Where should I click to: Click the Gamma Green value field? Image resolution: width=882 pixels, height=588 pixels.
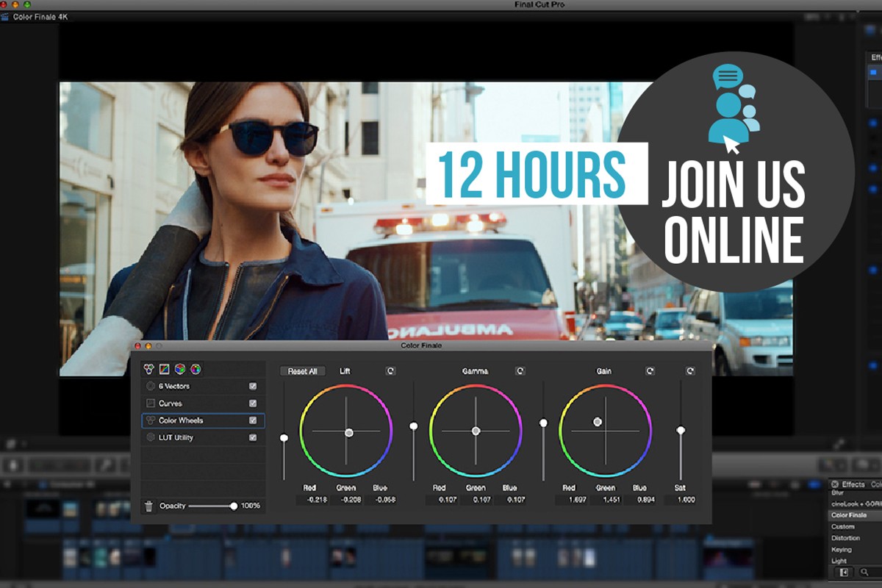point(476,500)
